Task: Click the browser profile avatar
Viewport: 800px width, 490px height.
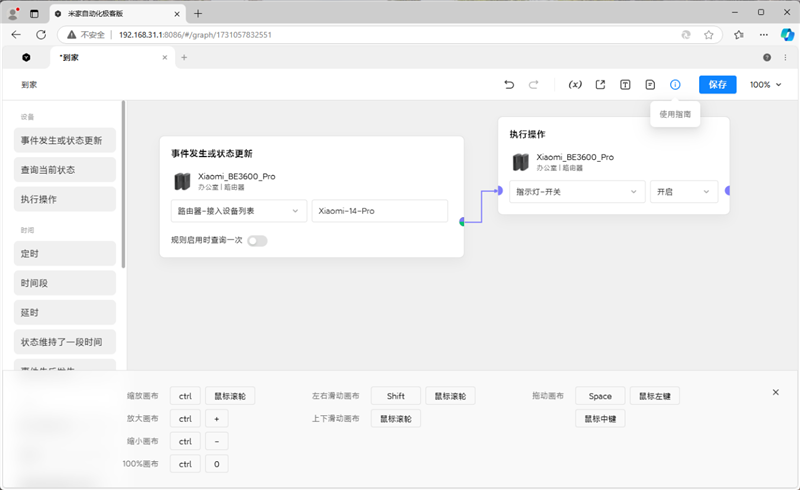Action: (x=13, y=14)
